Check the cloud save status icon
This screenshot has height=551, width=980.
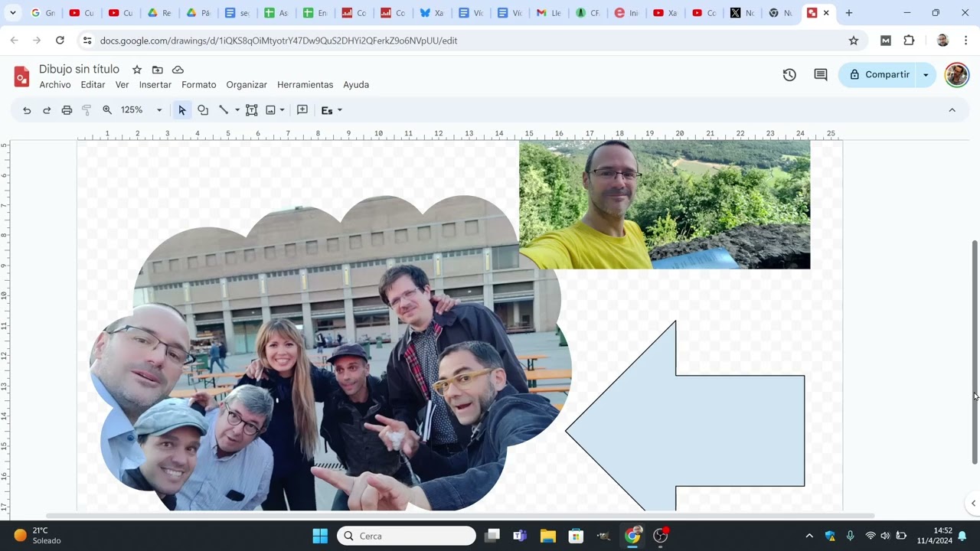(178, 70)
